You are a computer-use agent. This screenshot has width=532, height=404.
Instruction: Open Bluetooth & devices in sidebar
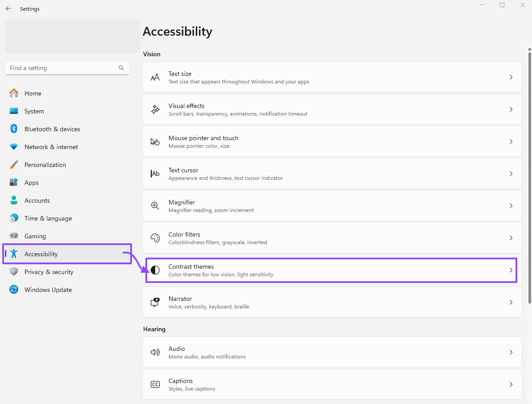[x=52, y=129]
